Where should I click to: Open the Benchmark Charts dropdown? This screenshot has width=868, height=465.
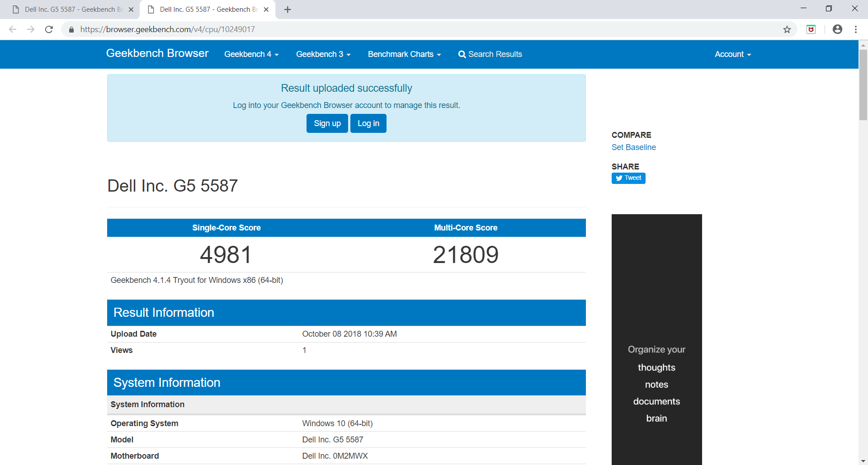pos(404,54)
